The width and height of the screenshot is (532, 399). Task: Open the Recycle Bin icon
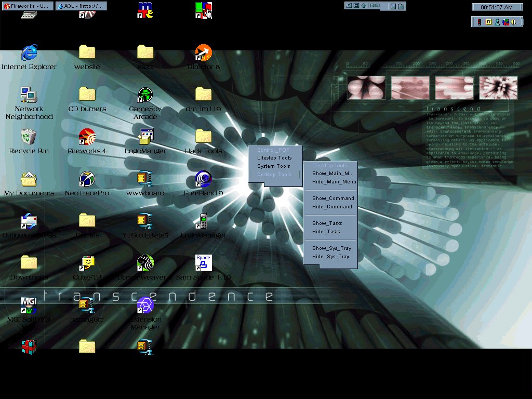[29, 138]
